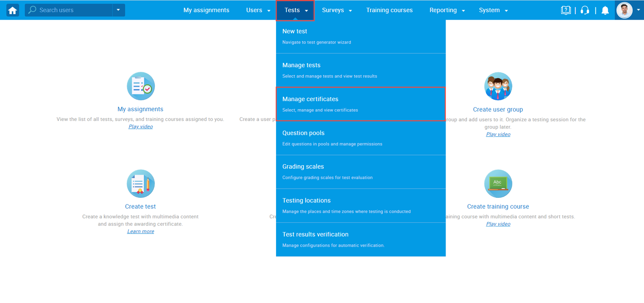Click Play video under My assignments
Viewport: 644px width, 303px height.
point(140,127)
